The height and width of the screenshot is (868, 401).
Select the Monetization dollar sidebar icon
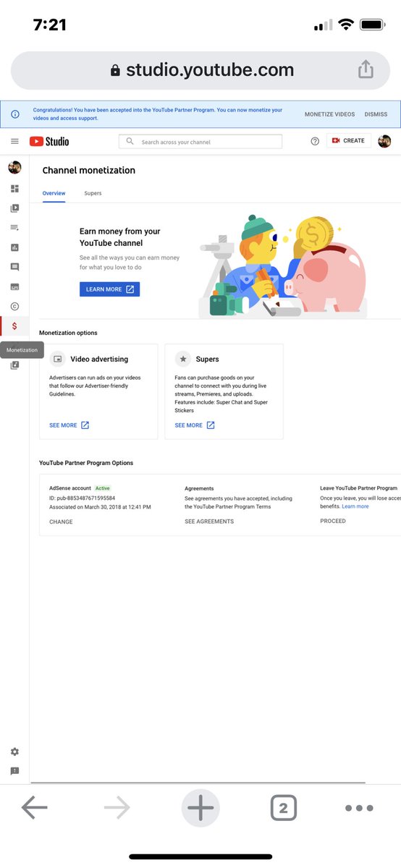14,325
